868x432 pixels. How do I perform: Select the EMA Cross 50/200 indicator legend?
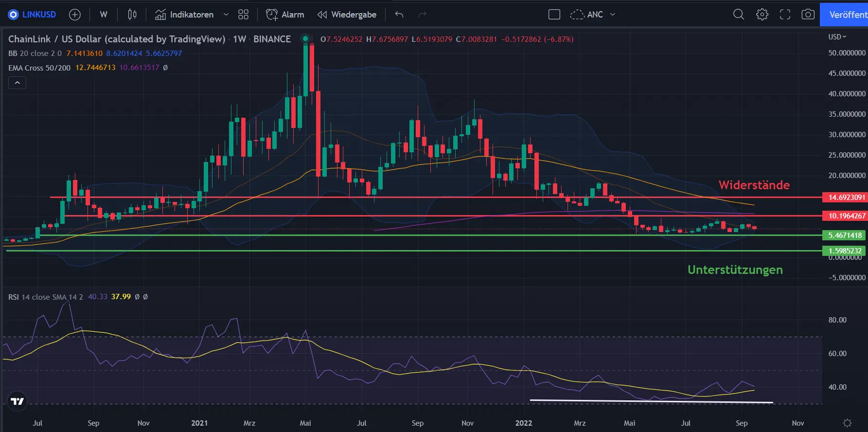tap(39, 68)
